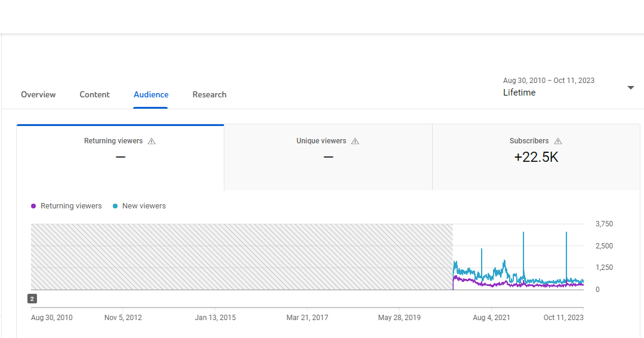Click the hatched unavailable data area in chart
Image resolution: width=644 pixels, height=338 pixels.
point(242,257)
